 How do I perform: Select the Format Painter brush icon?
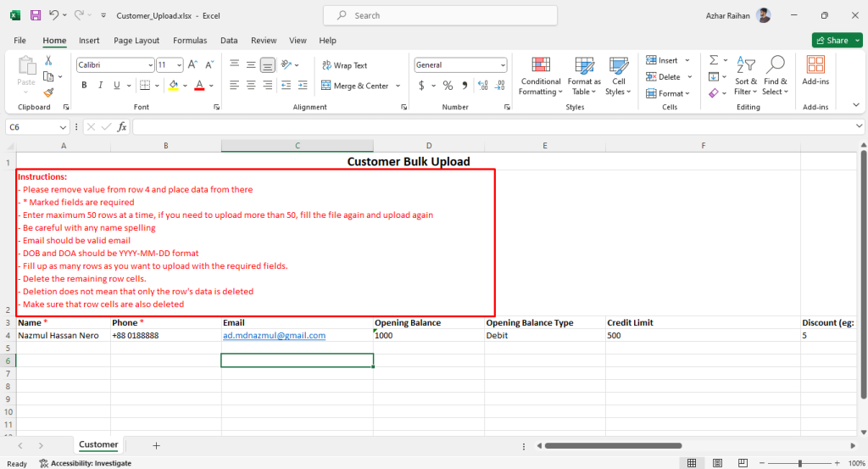[x=48, y=92]
